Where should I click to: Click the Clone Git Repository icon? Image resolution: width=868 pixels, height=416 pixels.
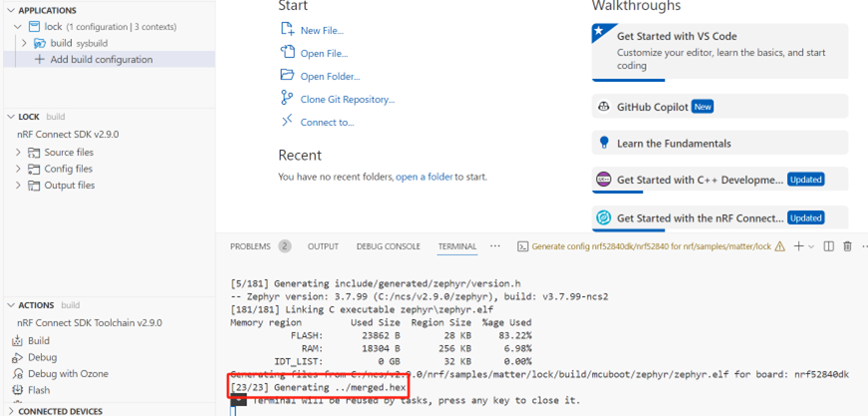point(287,98)
